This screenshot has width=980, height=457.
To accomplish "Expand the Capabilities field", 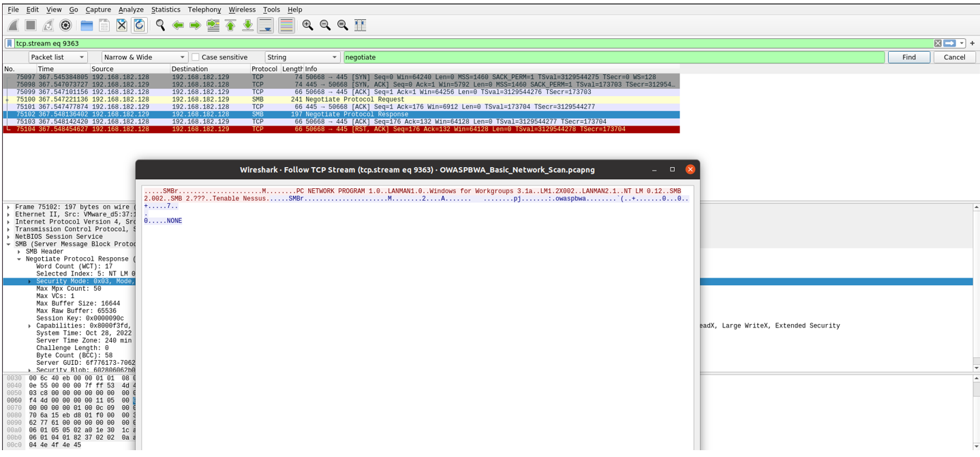I will [x=29, y=326].
